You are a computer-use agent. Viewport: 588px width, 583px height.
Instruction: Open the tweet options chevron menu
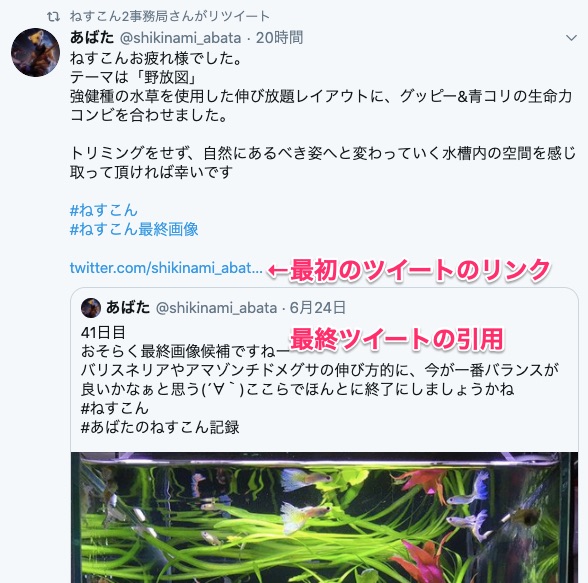(571, 37)
